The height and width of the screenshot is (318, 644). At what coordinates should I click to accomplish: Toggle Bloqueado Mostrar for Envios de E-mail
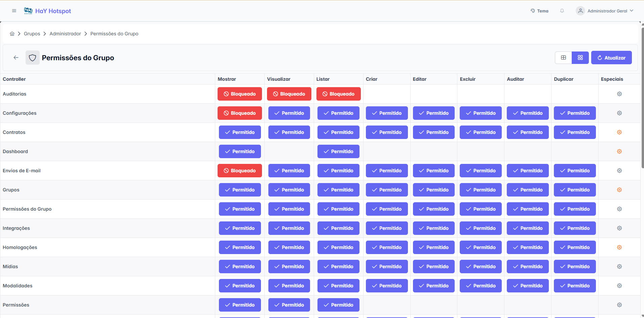click(x=240, y=171)
